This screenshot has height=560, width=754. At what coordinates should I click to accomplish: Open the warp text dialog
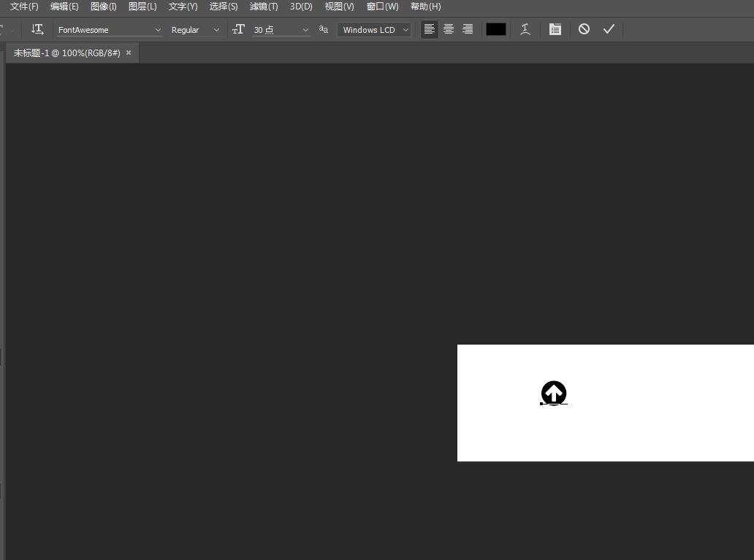coord(525,29)
